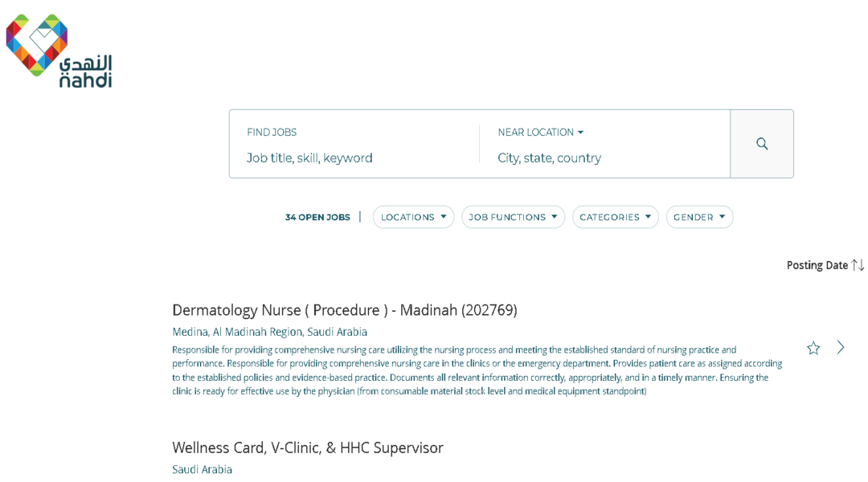Viewport: 868px width, 482px height.
Task: Click the Posting Date sort label
Action: [817, 265]
